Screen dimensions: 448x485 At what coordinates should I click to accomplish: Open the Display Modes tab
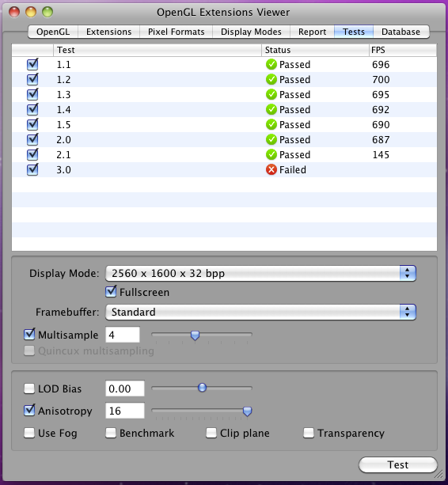tap(251, 32)
